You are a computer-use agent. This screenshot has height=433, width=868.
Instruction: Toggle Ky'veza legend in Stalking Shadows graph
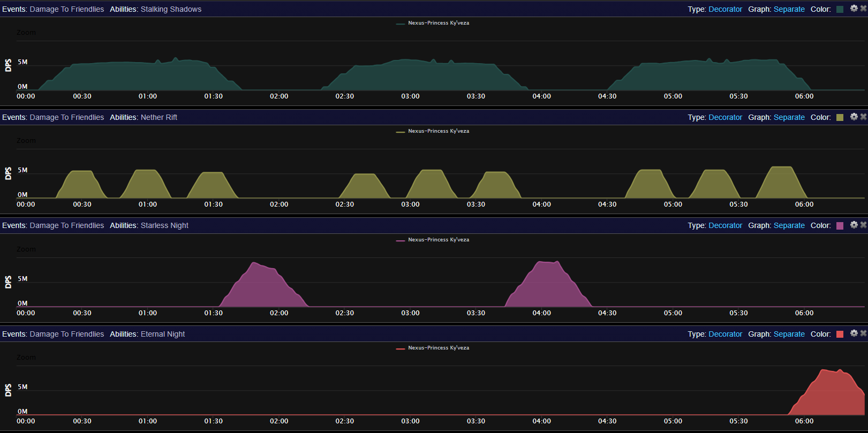[x=433, y=23]
